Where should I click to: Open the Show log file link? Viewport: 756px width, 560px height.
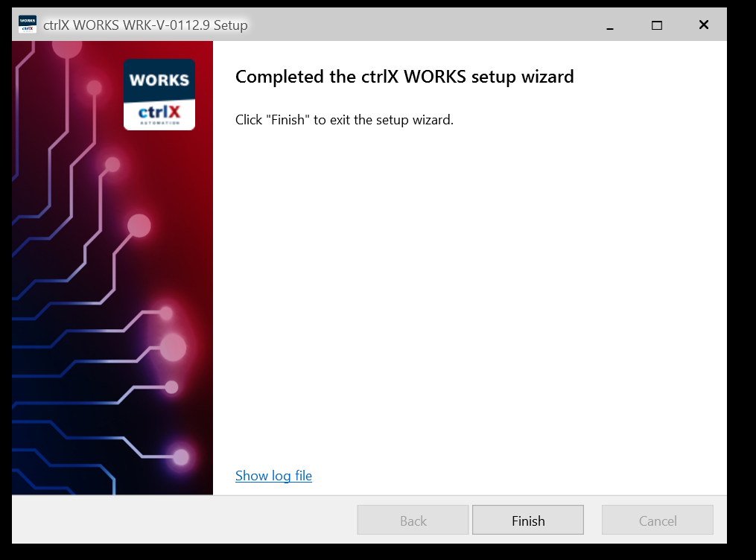(273, 476)
